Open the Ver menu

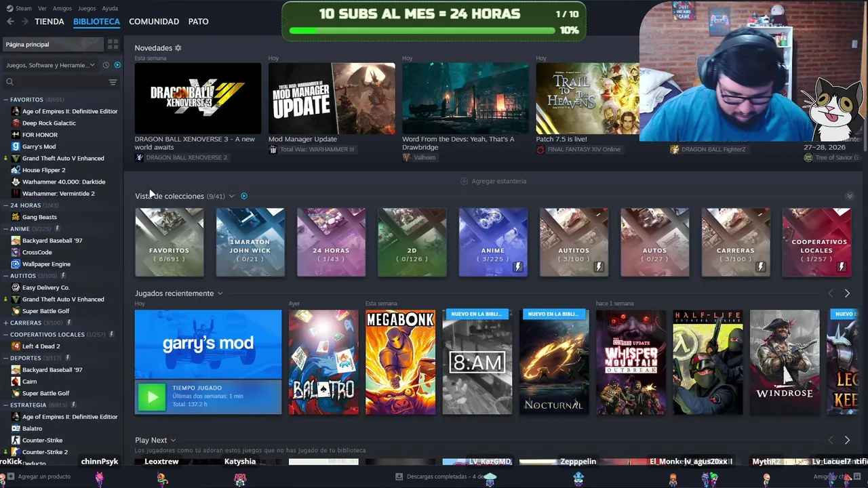(x=42, y=8)
